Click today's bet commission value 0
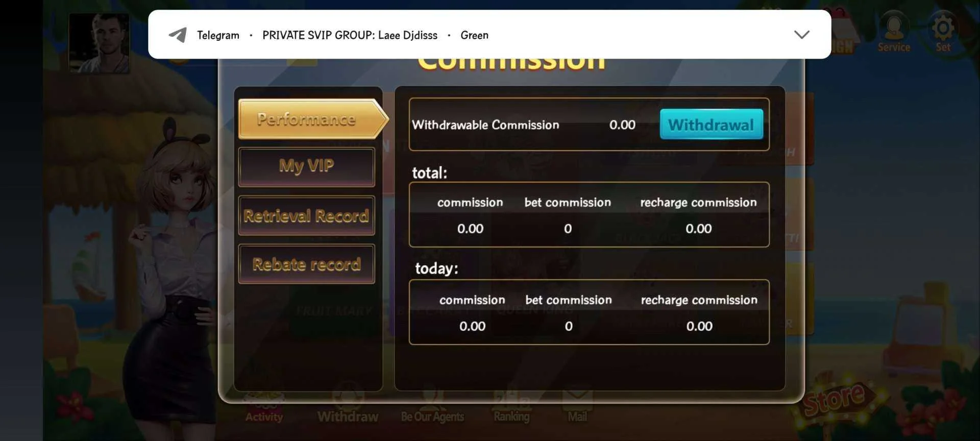The width and height of the screenshot is (980, 441). click(569, 326)
